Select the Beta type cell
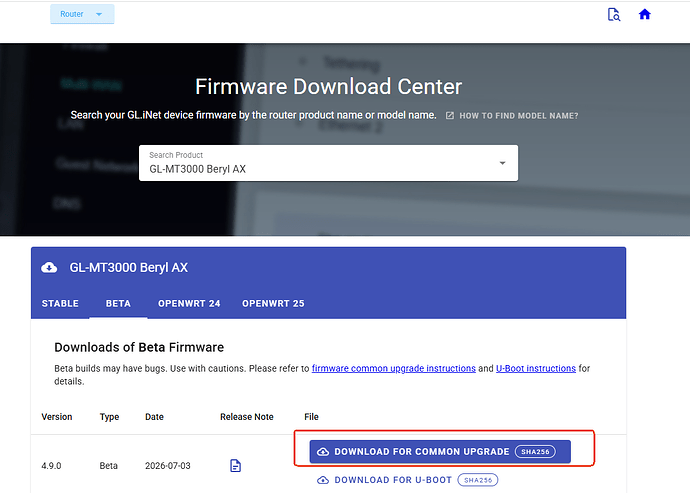 click(108, 466)
